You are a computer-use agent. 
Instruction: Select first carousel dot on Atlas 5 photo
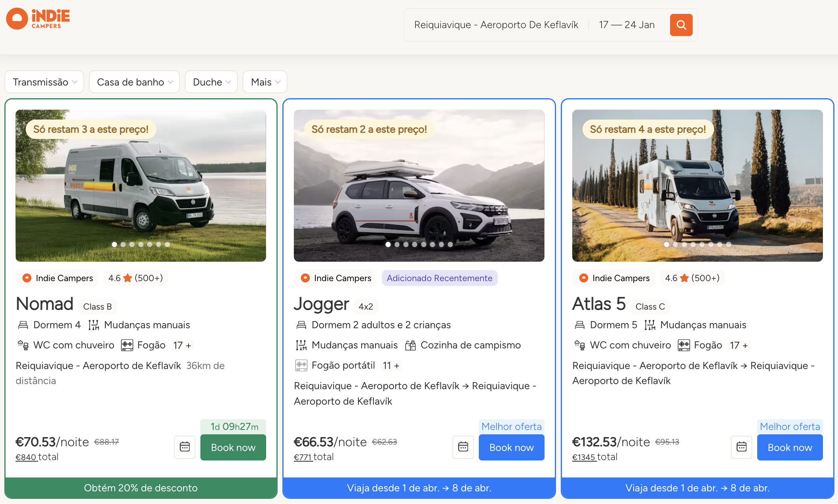pyautogui.click(x=667, y=244)
